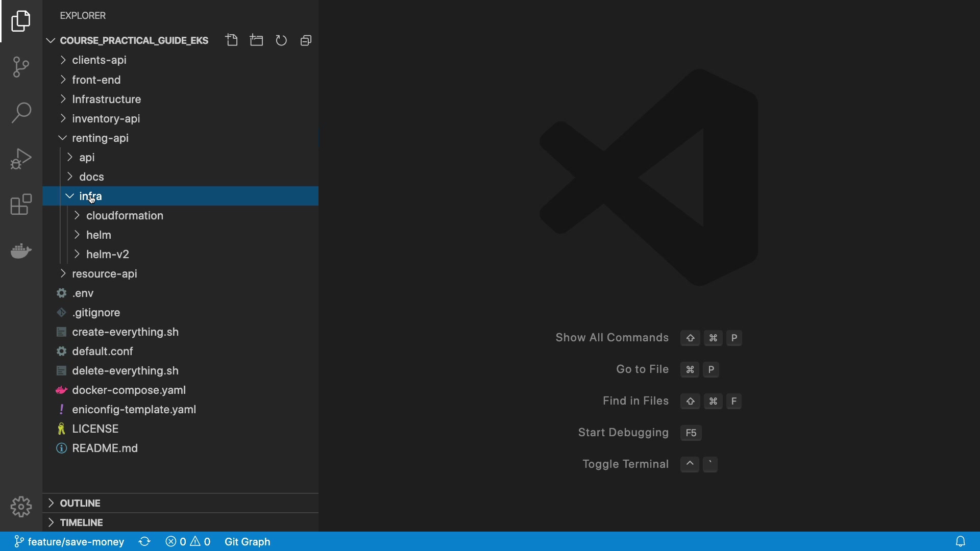
Task: Click the New Folder icon in Explorer
Action: [x=256, y=40]
